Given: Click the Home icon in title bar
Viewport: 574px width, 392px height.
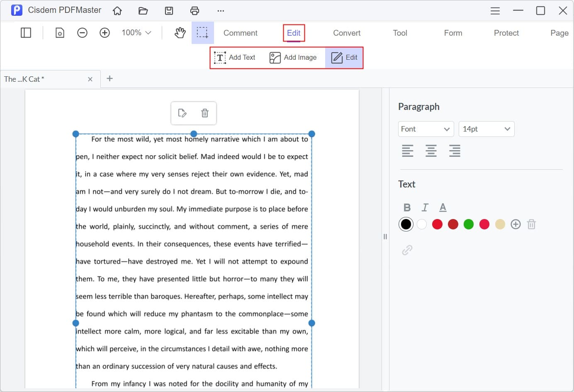Looking at the screenshot, I should click(117, 11).
